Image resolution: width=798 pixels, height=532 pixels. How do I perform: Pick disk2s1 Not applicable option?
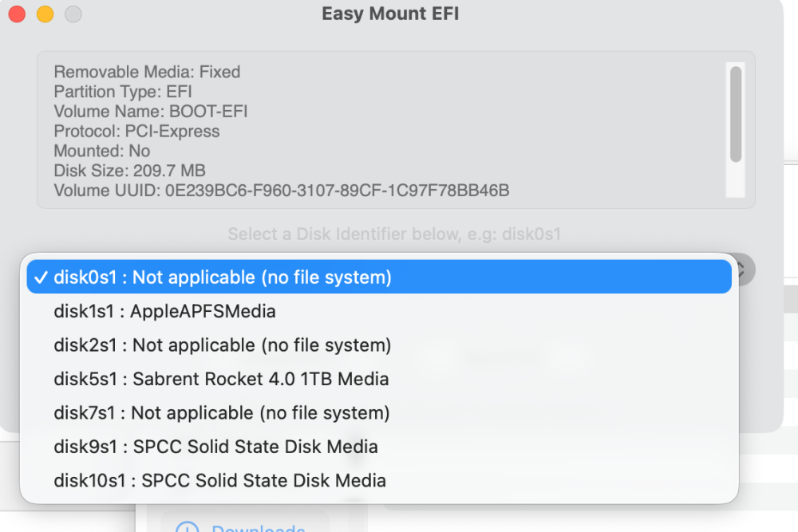click(x=379, y=345)
